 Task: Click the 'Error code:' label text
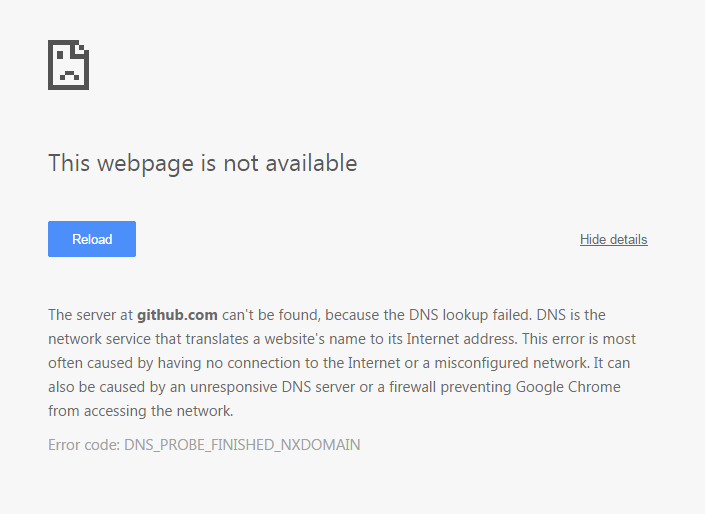[84, 445]
